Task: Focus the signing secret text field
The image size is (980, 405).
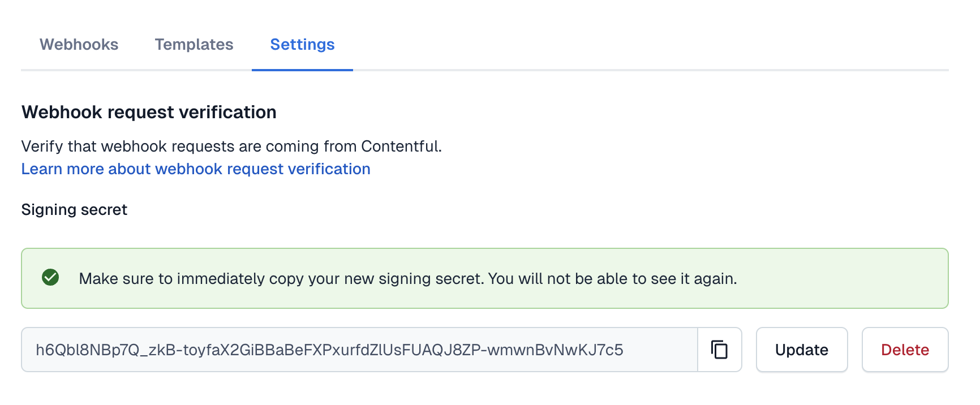Action: pos(359,350)
